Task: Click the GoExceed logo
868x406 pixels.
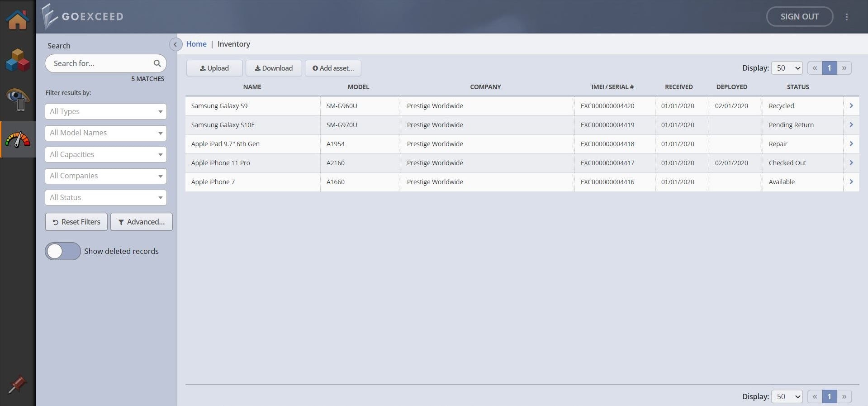Action: tap(82, 16)
